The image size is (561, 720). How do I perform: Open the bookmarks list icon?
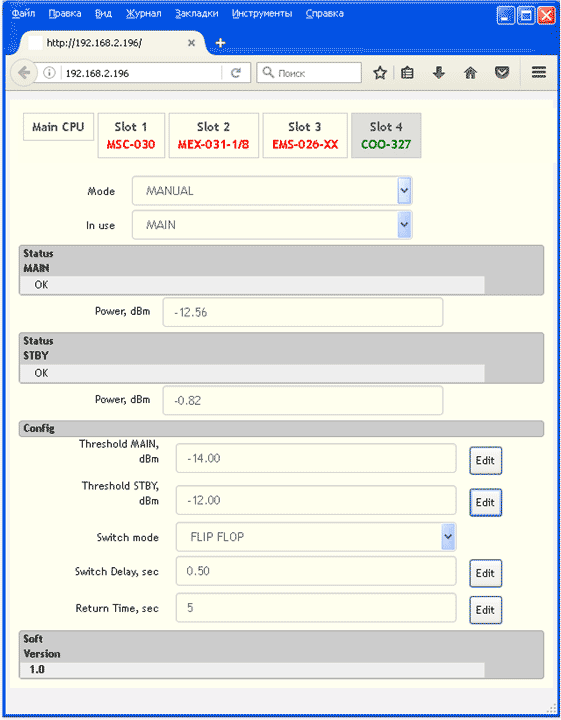[x=407, y=73]
